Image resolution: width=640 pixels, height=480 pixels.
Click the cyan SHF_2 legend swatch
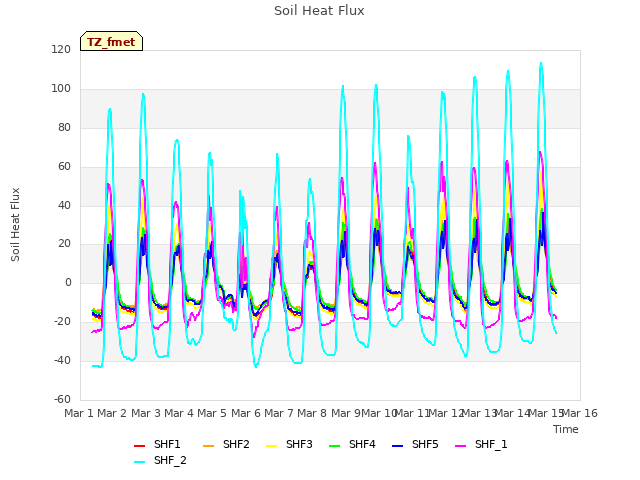pyautogui.click(x=140, y=462)
